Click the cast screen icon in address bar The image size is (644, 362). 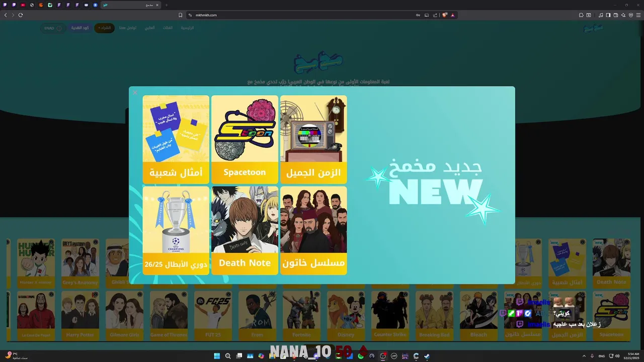click(x=427, y=15)
